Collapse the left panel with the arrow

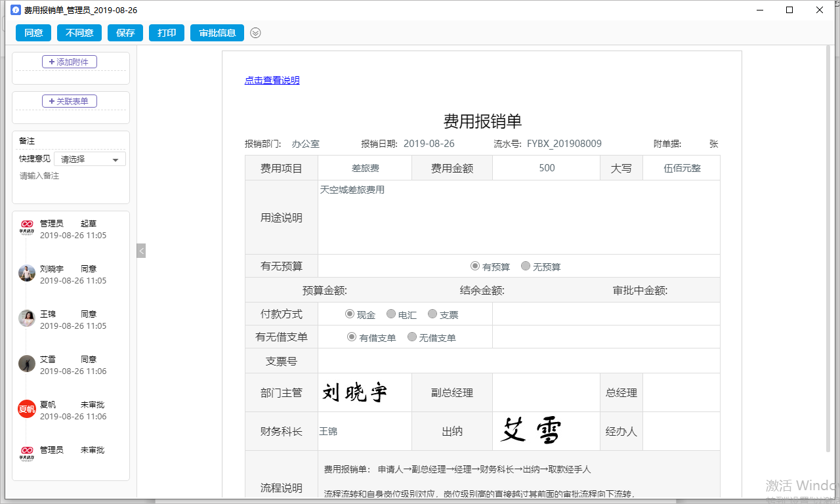pyautogui.click(x=141, y=250)
